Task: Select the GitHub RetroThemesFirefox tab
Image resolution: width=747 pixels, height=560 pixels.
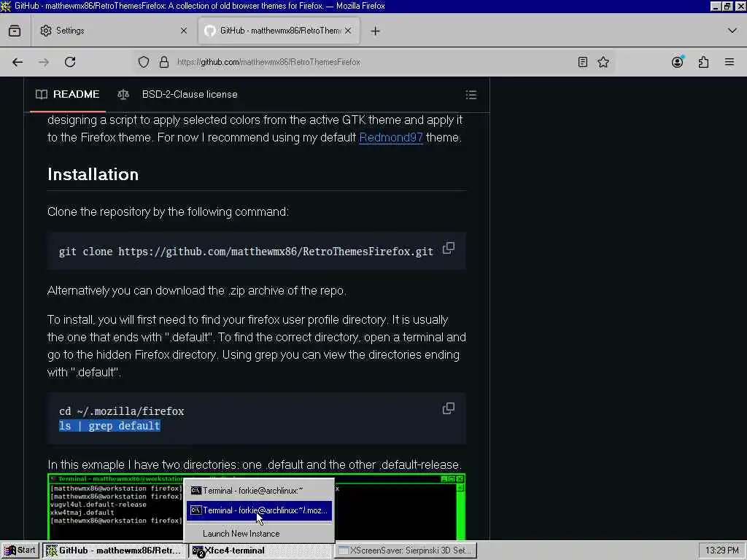Action: 279,31
